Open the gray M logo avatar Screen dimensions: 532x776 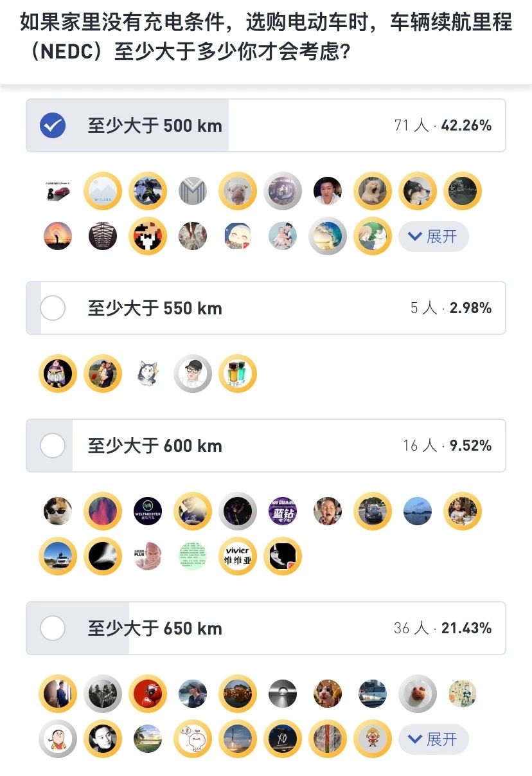(x=193, y=191)
